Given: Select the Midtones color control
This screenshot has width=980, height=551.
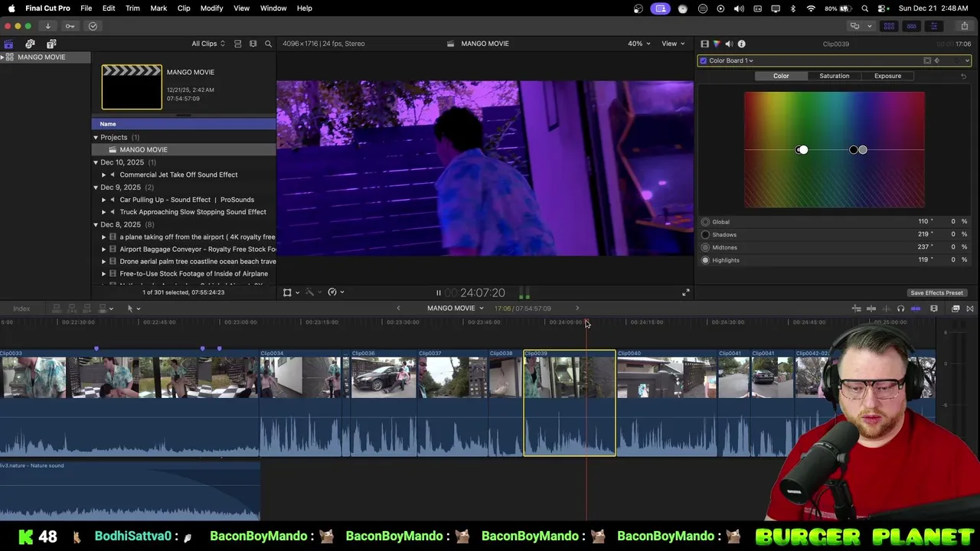Looking at the screenshot, I should click(x=705, y=247).
